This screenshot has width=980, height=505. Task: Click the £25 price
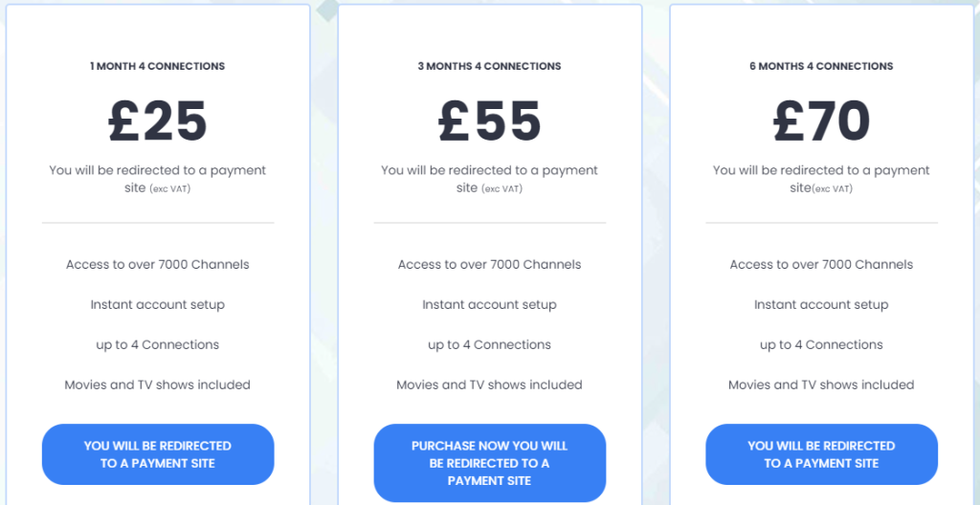[x=158, y=121]
